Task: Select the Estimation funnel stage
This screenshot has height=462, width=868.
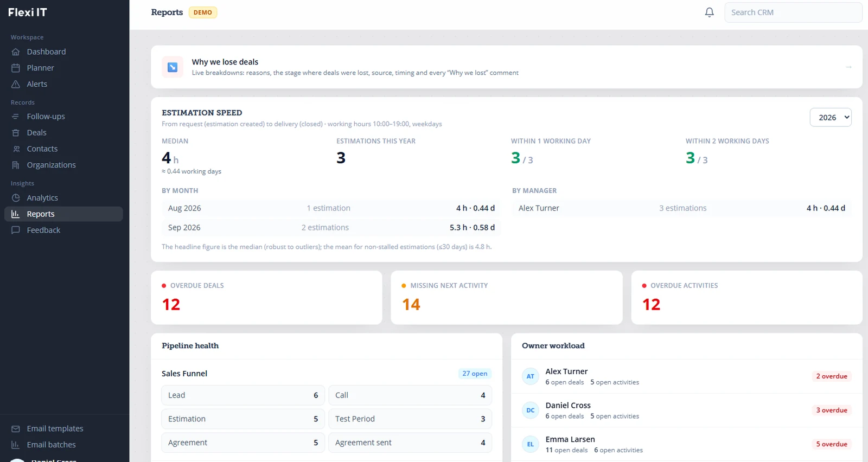Action: pyautogui.click(x=243, y=419)
